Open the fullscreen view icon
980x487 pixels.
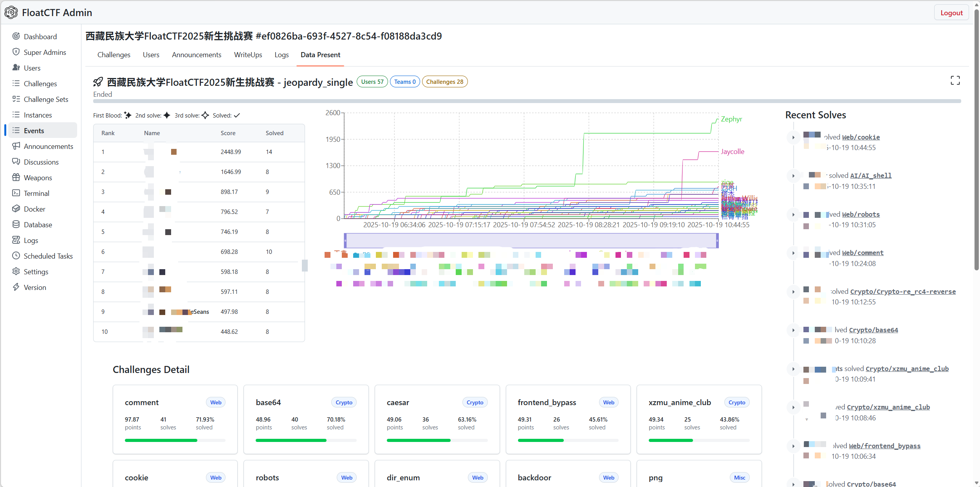tap(955, 80)
